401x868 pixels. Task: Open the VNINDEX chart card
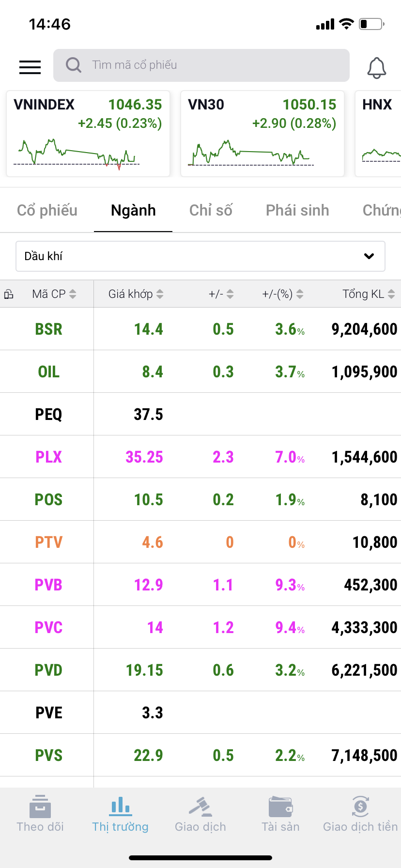tap(88, 134)
